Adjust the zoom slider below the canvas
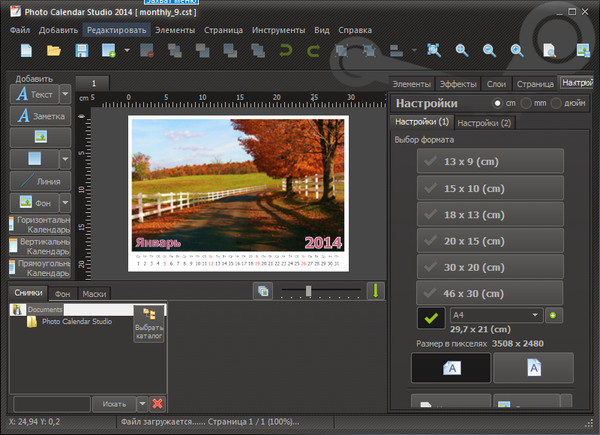The image size is (600, 435). coord(309,291)
